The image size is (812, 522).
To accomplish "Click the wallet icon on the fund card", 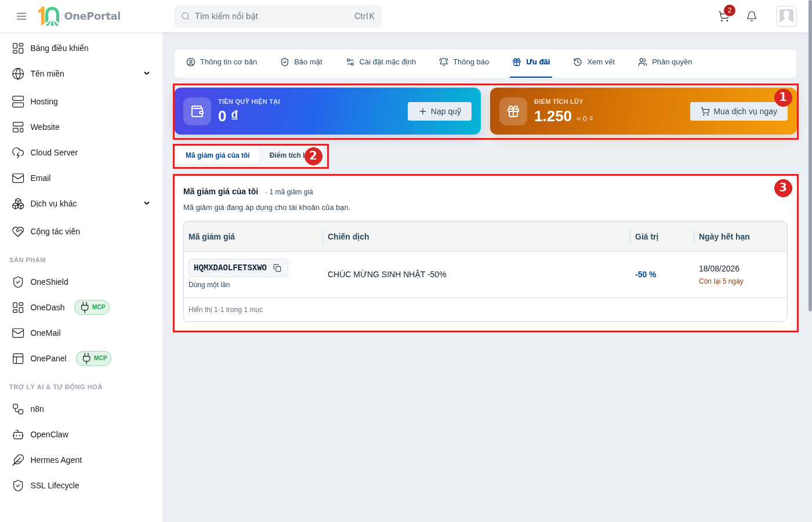I will 197,111.
